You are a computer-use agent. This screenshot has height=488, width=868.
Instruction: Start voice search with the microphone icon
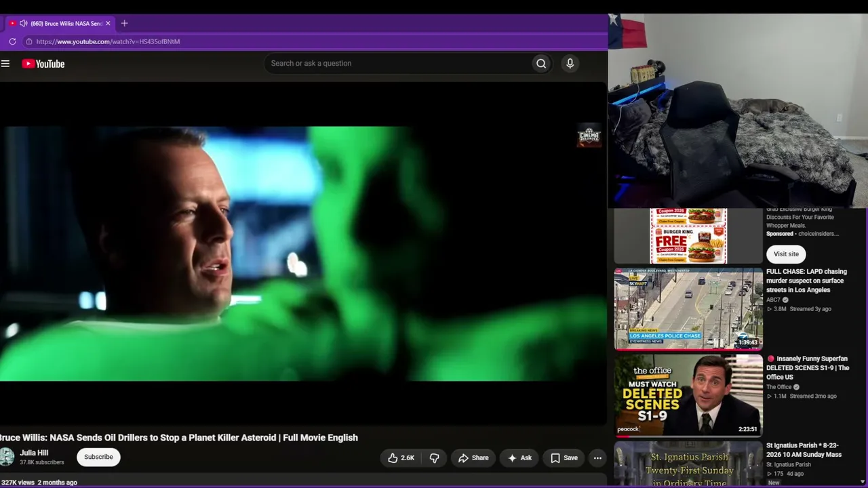(x=570, y=64)
